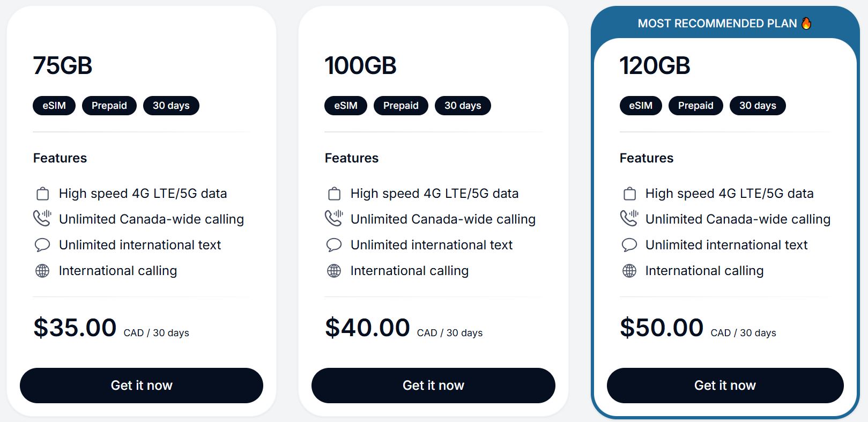Viewport: 868px width, 422px height.
Task: Click the 100GB plan title
Action: [x=360, y=66]
